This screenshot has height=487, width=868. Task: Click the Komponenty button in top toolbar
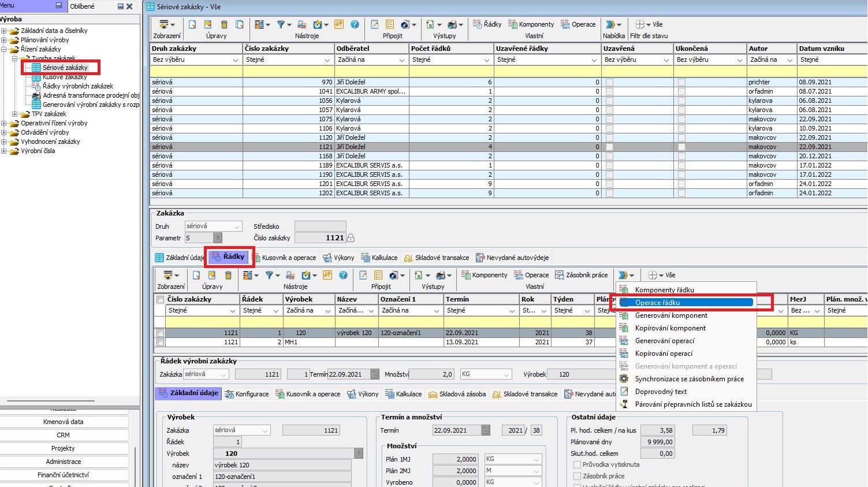[x=531, y=24]
